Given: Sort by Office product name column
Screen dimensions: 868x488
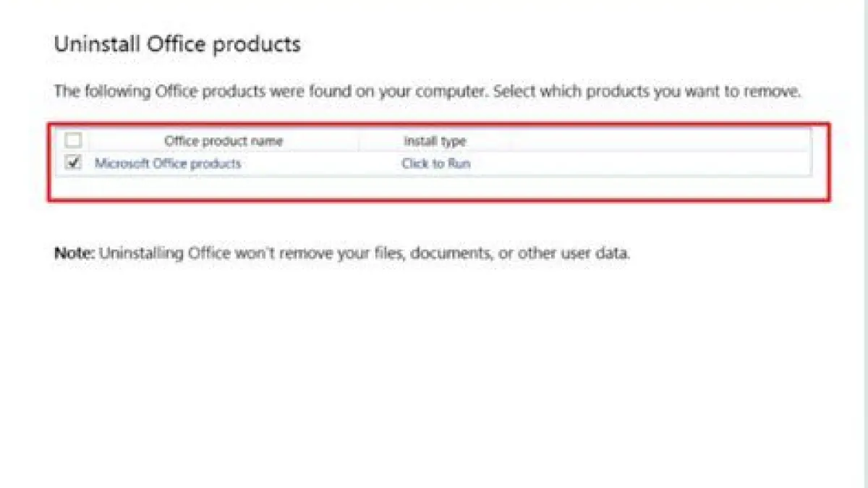Looking at the screenshot, I should tap(224, 140).
